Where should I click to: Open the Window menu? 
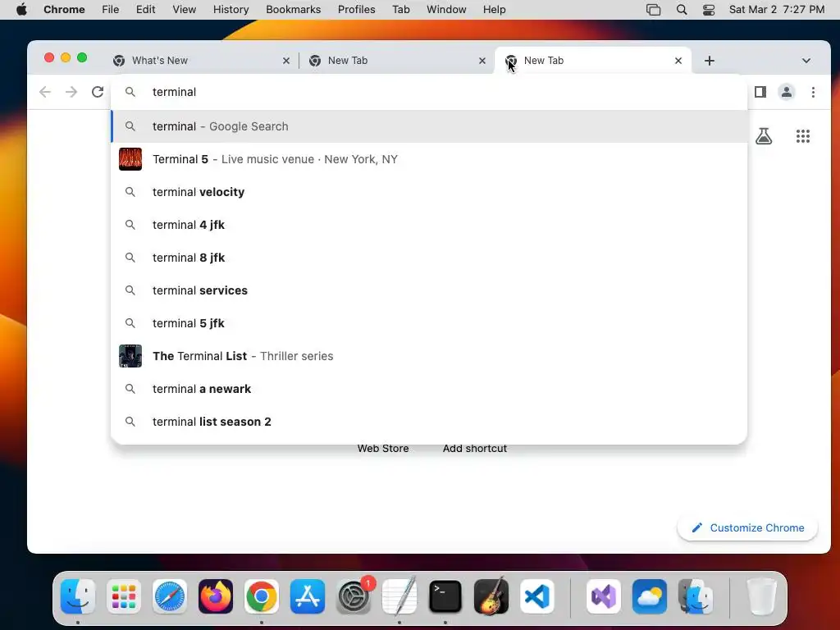pos(446,10)
